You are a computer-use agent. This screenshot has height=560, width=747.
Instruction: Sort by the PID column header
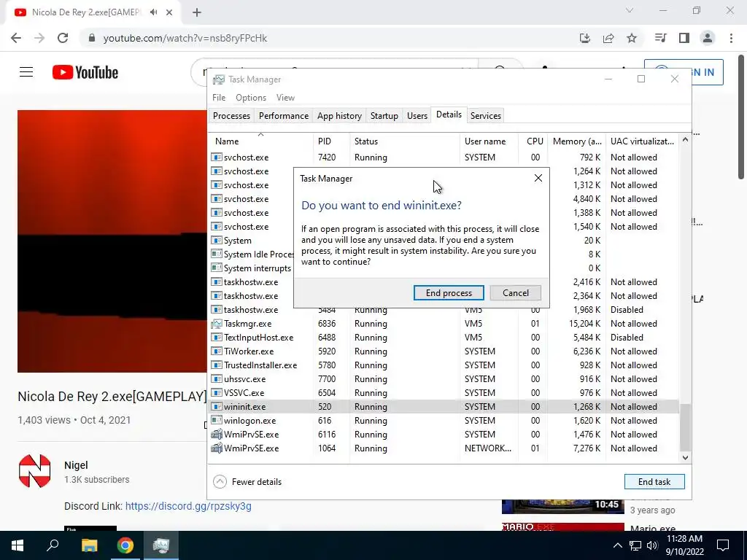point(331,141)
